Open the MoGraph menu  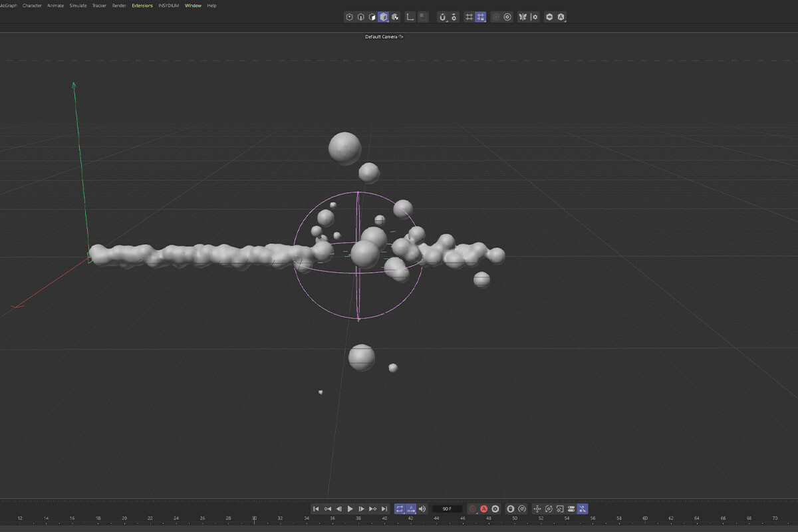pyautogui.click(x=8, y=5)
